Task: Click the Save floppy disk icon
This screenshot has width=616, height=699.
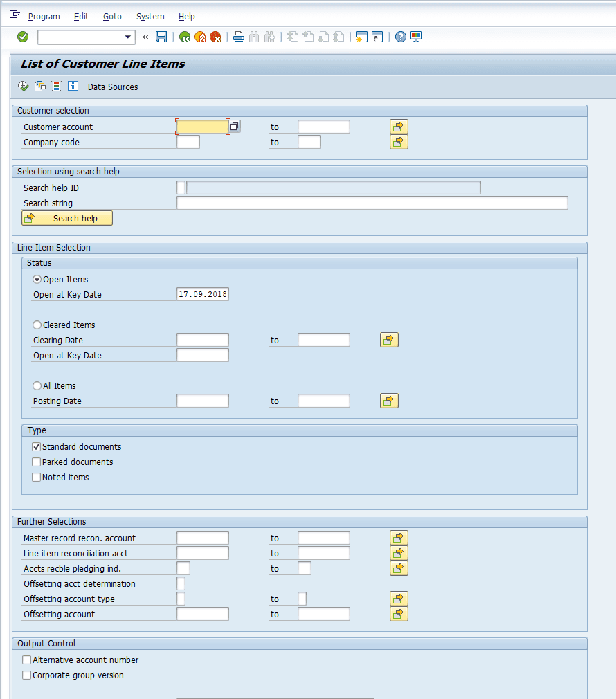Action: click(161, 37)
